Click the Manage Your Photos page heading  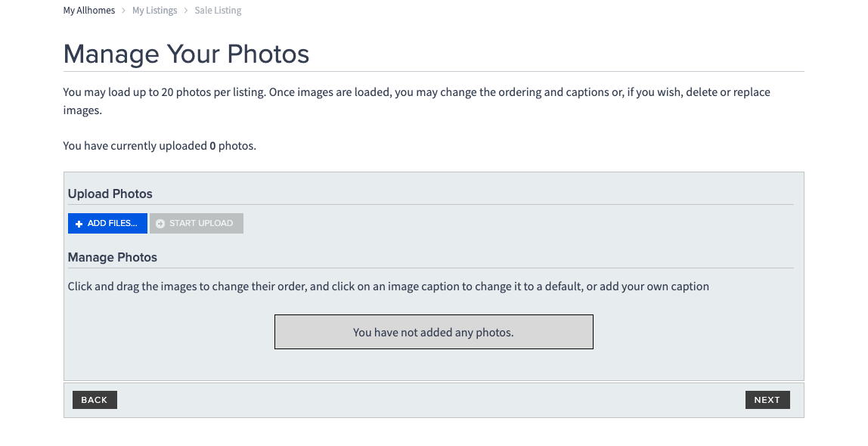186,54
